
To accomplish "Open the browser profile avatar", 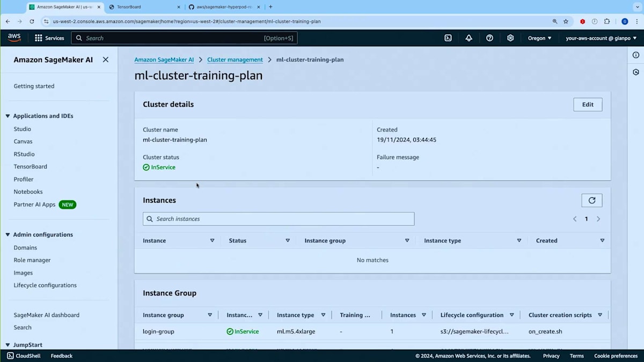I will pos(625,21).
